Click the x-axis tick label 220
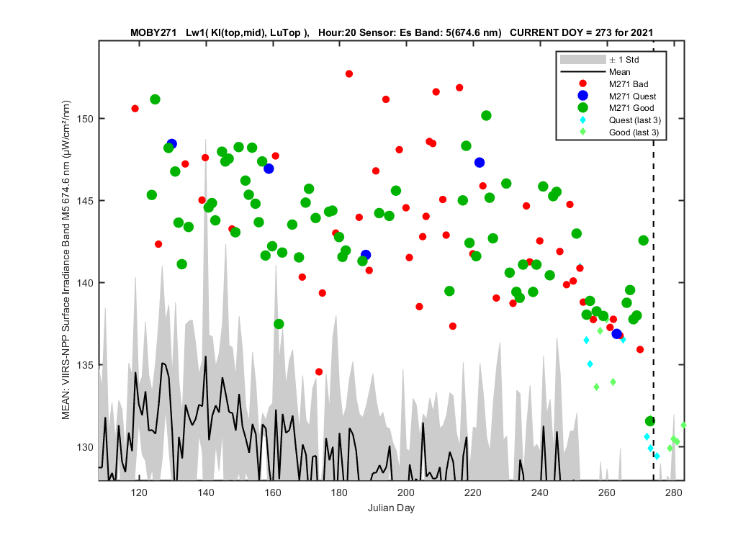The image size is (756, 540). click(x=473, y=492)
